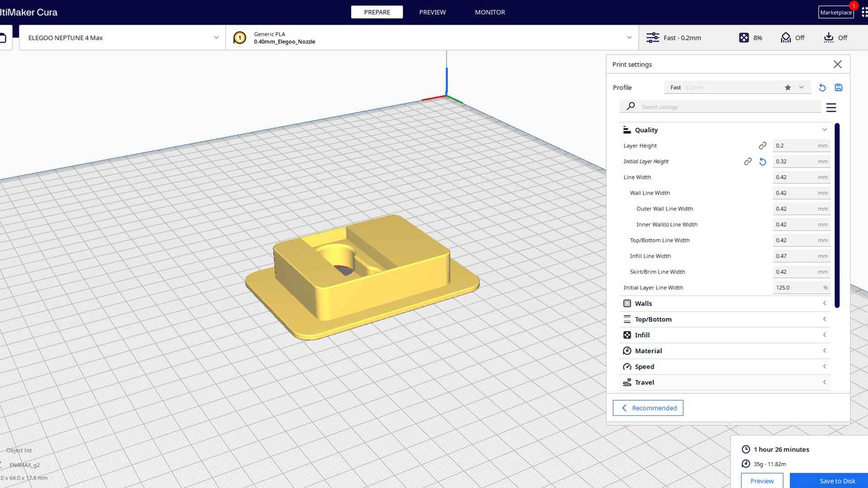Click the Infill Line Width value 0.47

[801, 256]
